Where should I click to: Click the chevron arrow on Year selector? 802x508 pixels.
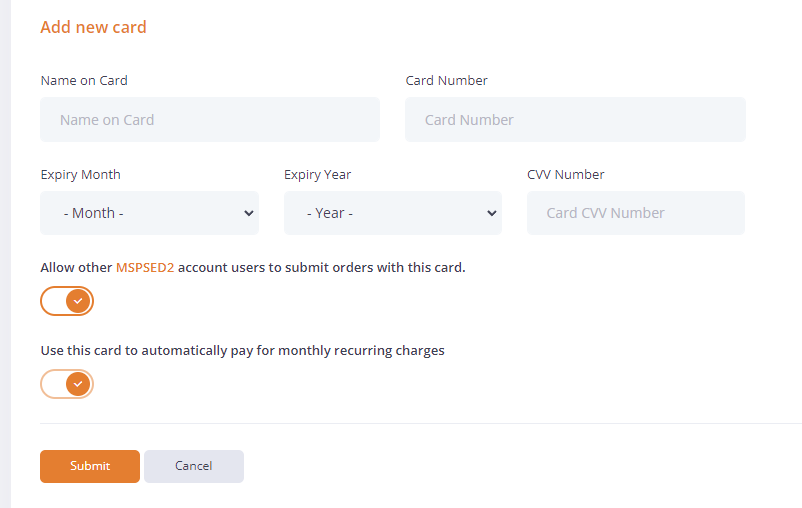pyautogui.click(x=491, y=213)
